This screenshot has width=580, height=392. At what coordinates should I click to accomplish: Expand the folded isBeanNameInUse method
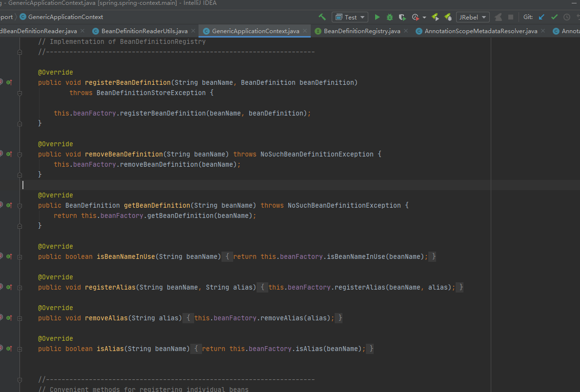20,256
